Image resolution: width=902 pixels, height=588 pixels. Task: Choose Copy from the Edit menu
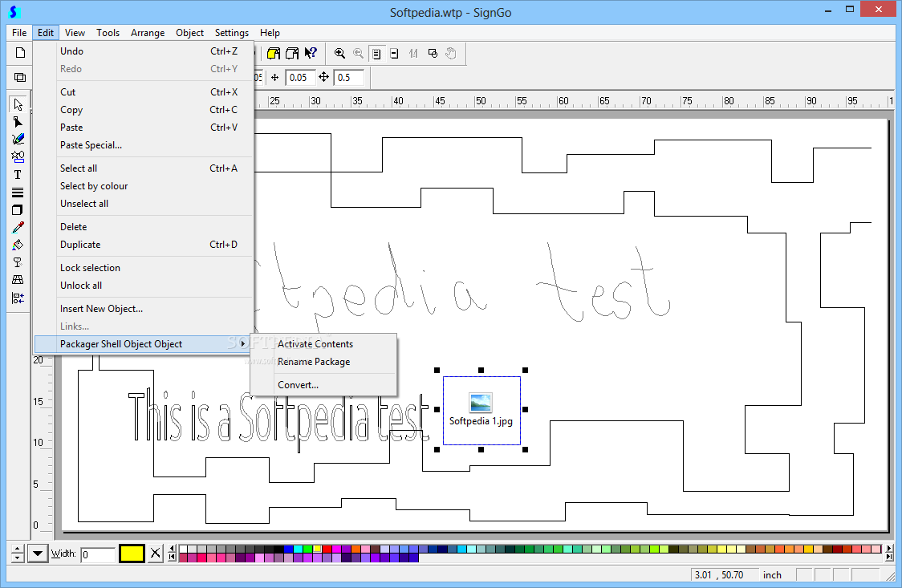[x=144, y=110]
